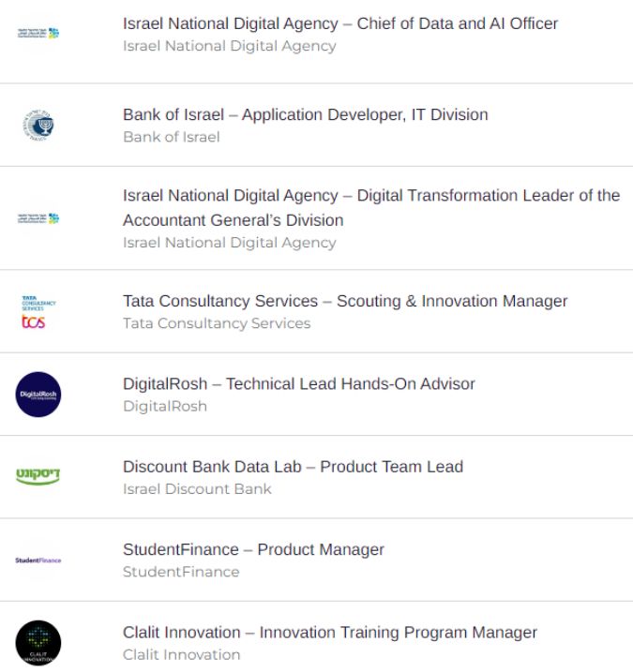Image resolution: width=633 pixels, height=672 pixels.
Task: Click the Digital Agency logo beside Digital Transformation Leader
Action: tap(38, 218)
